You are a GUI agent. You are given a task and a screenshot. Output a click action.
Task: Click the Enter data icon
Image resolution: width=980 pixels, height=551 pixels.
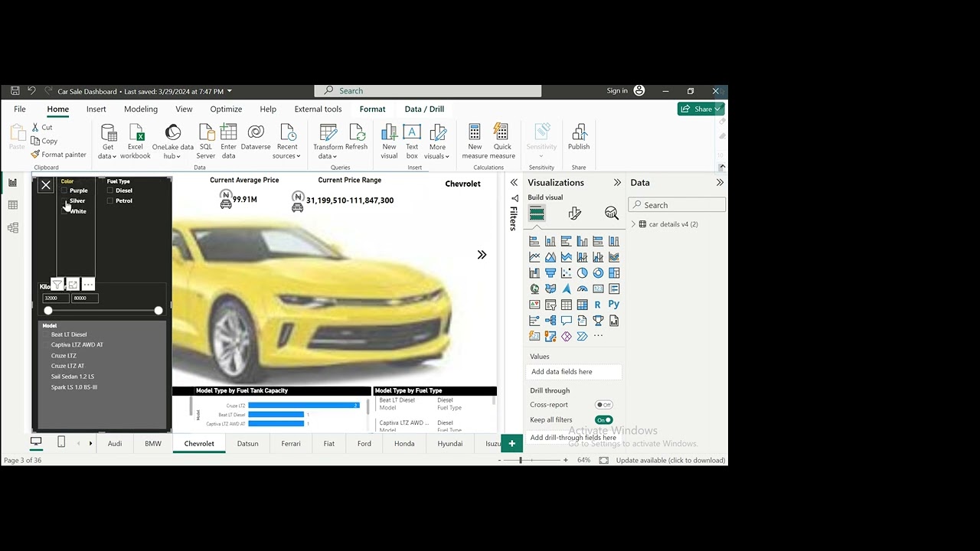point(228,133)
